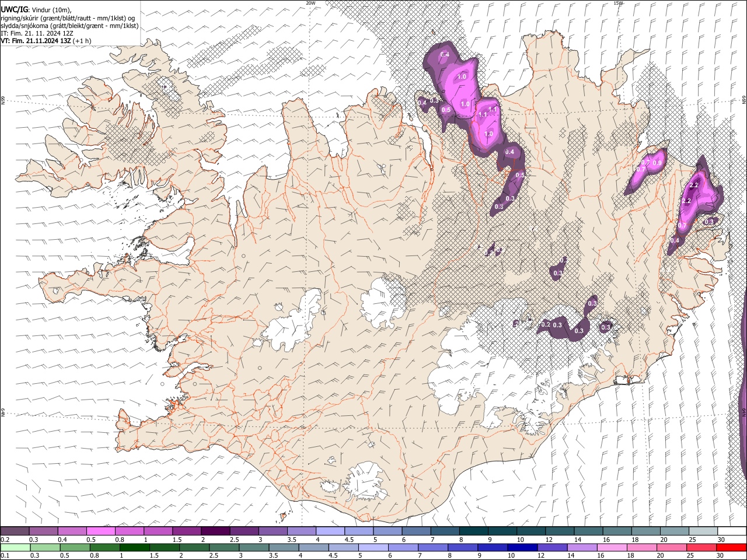
Task: Click the 'Vindur (10m)' text in the header
Action: coord(51,10)
